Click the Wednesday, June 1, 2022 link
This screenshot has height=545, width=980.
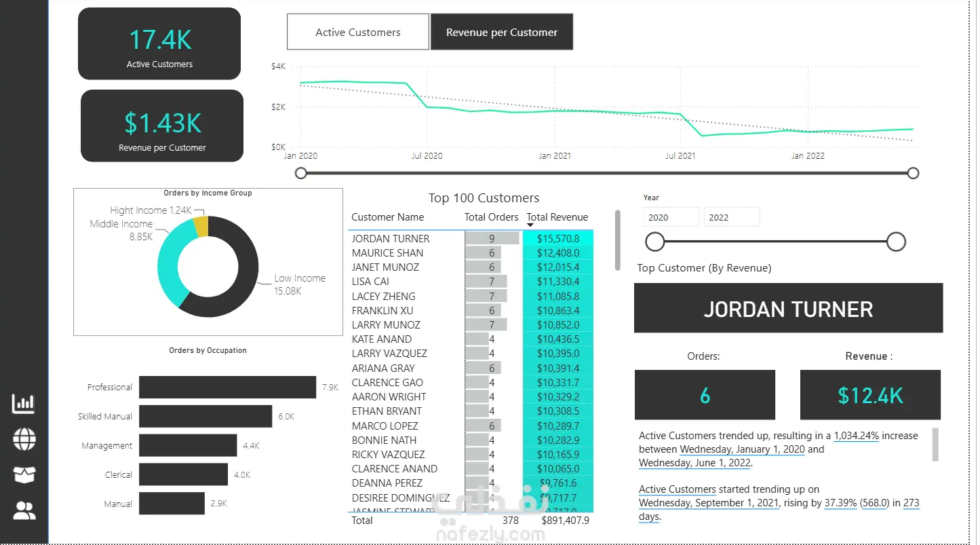tap(694, 463)
